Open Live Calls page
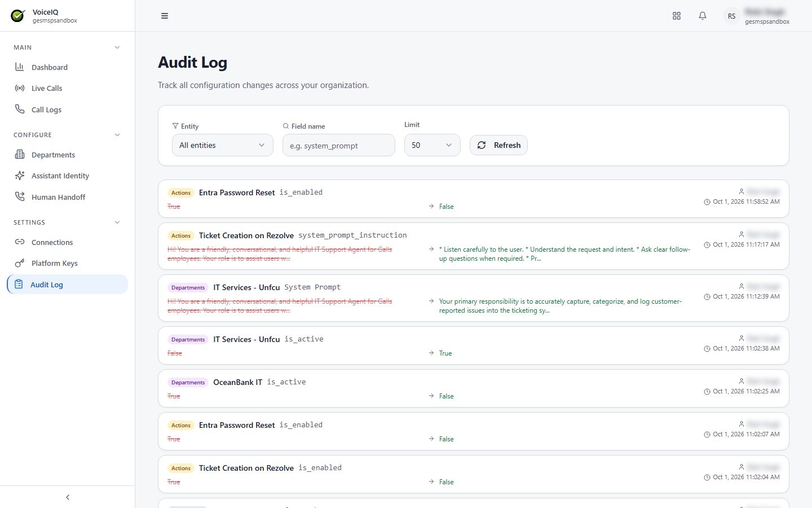Image resolution: width=812 pixels, height=508 pixels. click(x=67, y=88)
